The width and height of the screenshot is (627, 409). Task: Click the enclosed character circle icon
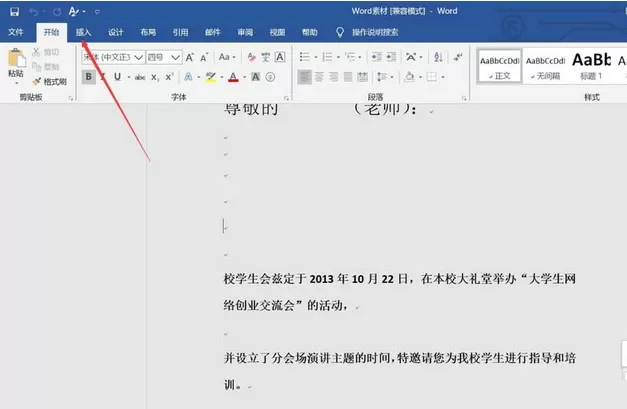pos(270,77)
